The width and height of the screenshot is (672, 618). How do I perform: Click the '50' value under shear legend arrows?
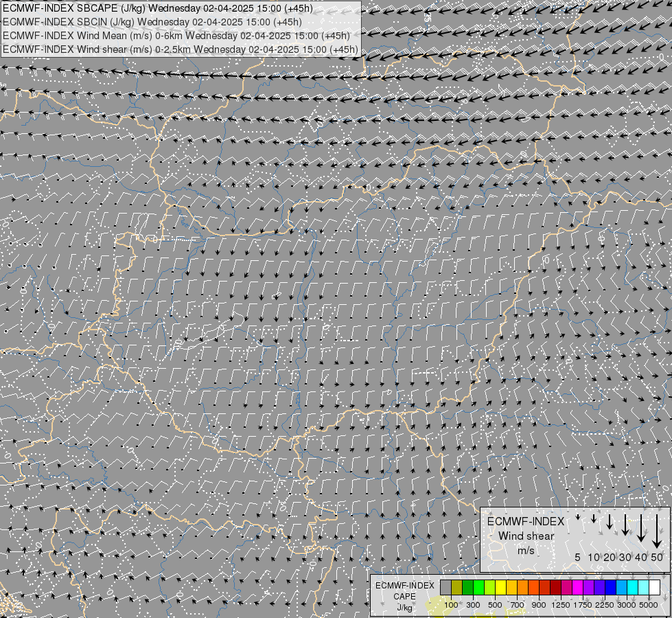(657, 558)
